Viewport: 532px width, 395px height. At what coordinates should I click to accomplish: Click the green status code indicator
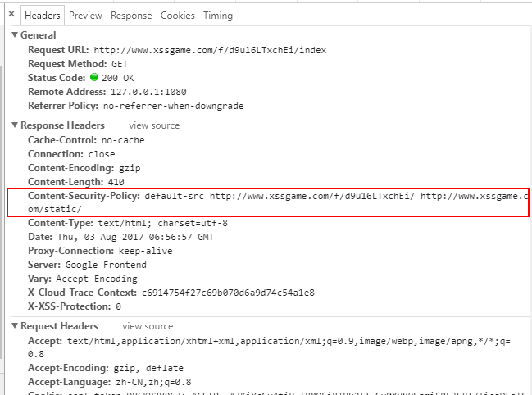click(x=94, y=78)
